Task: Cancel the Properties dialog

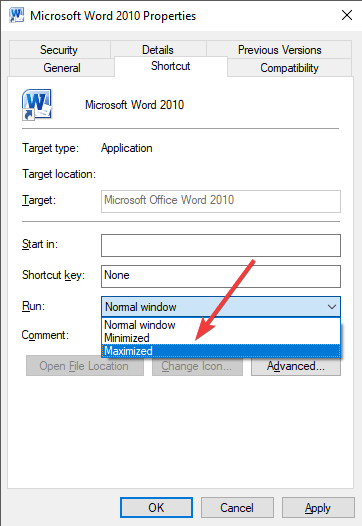Action: tap(237, 507)
